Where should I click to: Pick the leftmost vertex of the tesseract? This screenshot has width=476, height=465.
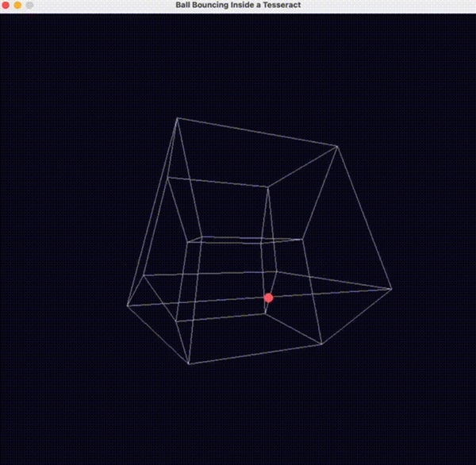(x=128, y=305)
